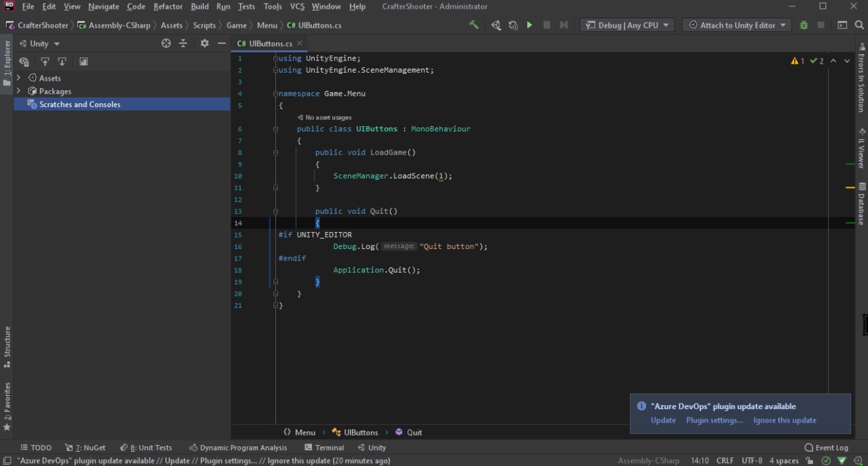The image size is (868, 466).
Task: Click the Update link in plugin notification
Action: [x=663, y=421]
